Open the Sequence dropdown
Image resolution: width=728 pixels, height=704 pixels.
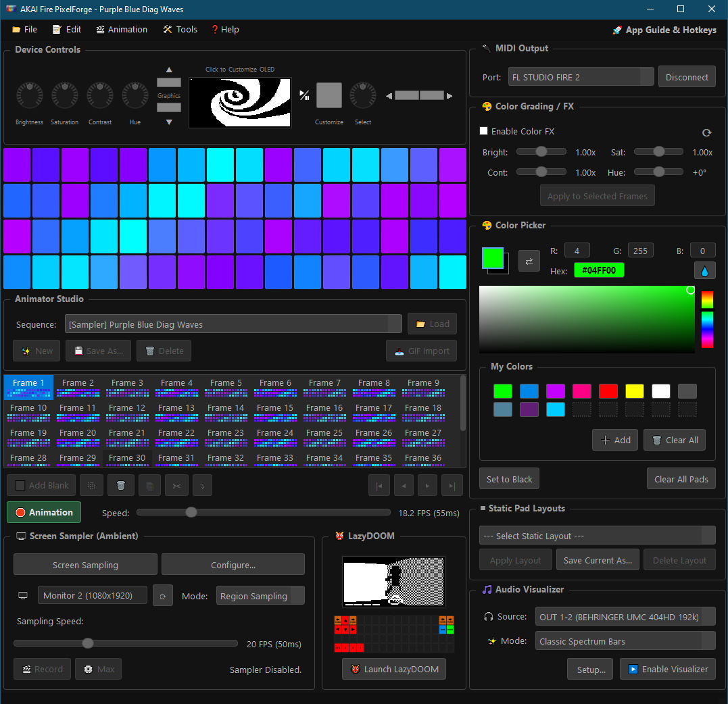[233, 324]
